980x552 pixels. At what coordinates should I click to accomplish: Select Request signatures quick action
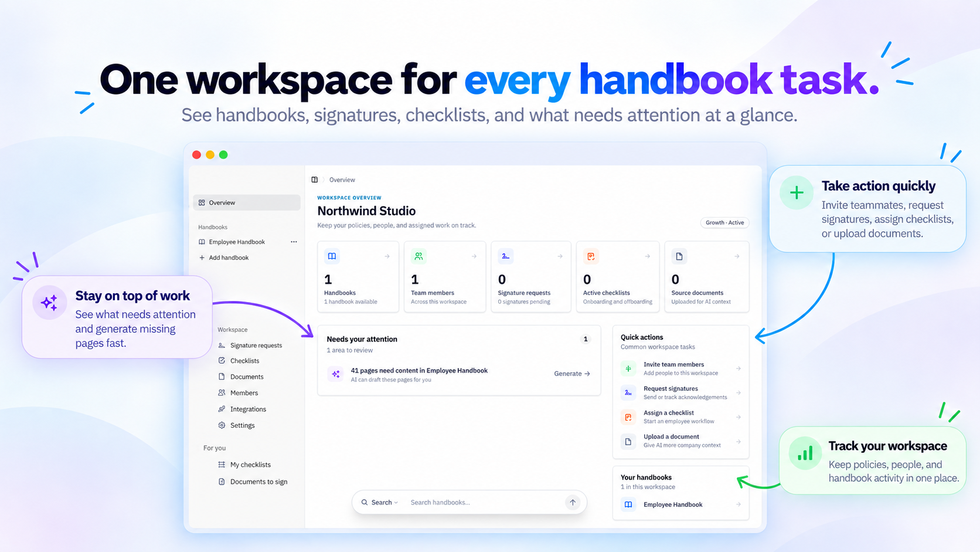click(680, 392)
